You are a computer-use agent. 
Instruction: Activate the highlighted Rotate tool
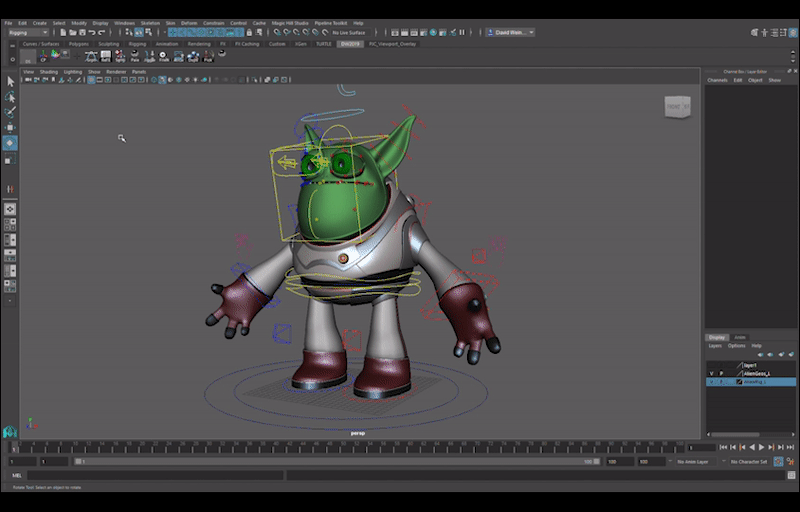pyautogui.click(x=10, y=143)
